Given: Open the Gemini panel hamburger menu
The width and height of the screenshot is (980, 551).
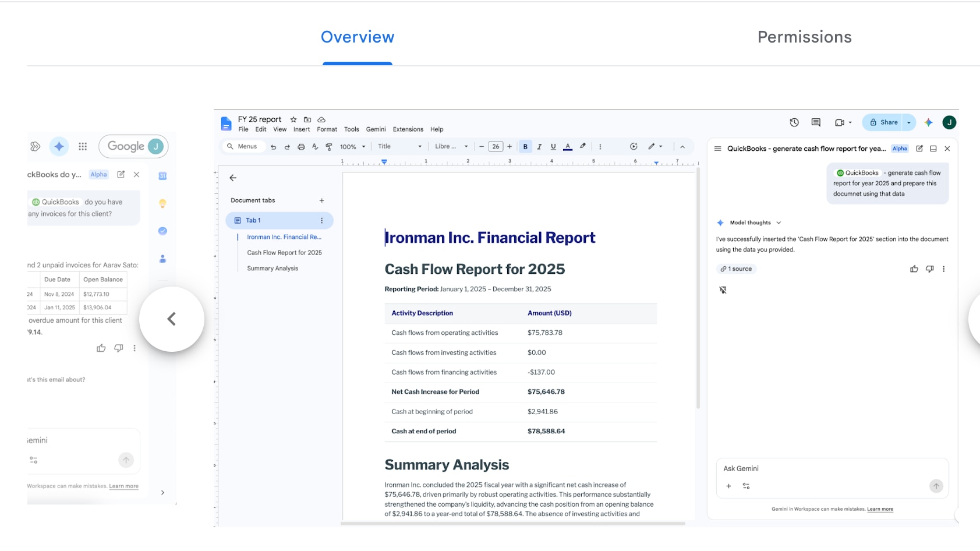Looking at the screenshot, I should tap(718, 149).
